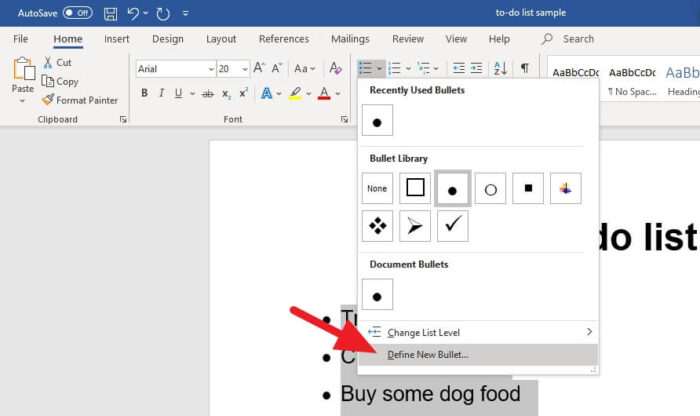Open the highlight color dropdown arrow
Image resolution: width=700 pixels, height=416 pixels.
[308, 94]
